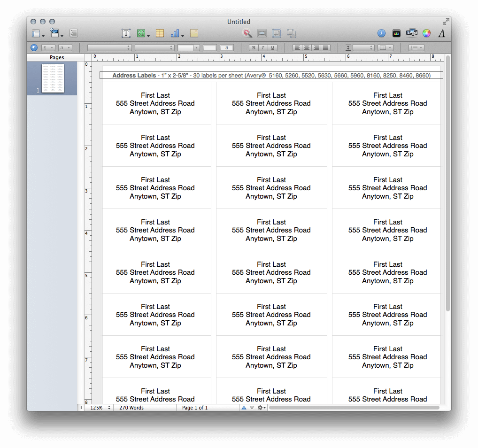478x448 pixels.
Task: Align text left
Action: click(297, 47)
